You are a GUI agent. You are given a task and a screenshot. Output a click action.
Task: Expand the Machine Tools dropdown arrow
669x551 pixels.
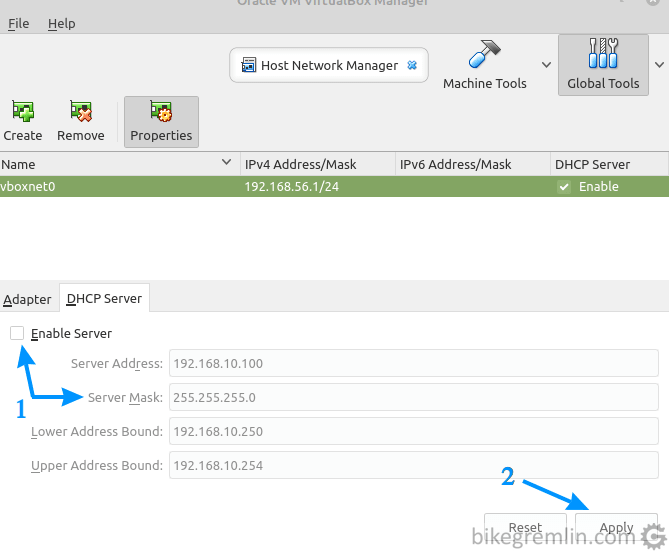(546, 65)
